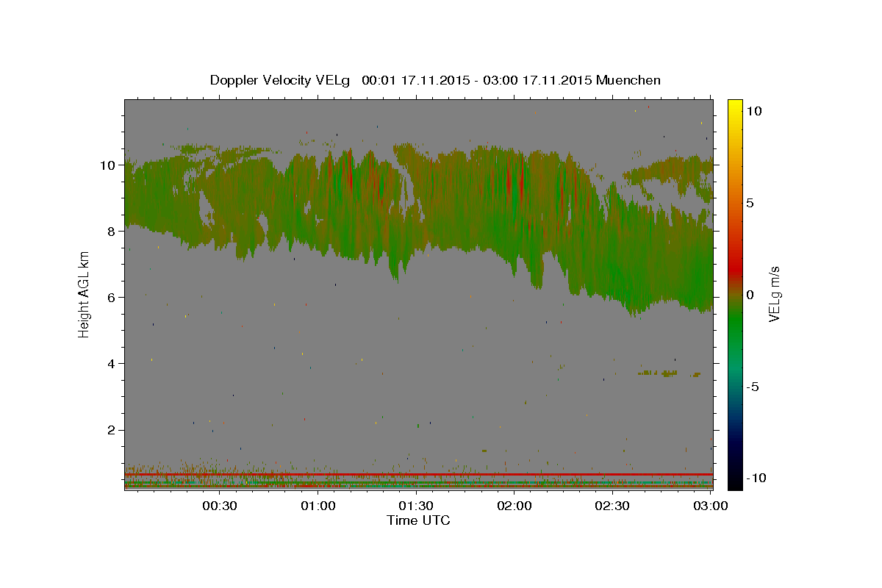882x588 pixels.
Task: Click the height tick label 4
Action: point(112,364)
